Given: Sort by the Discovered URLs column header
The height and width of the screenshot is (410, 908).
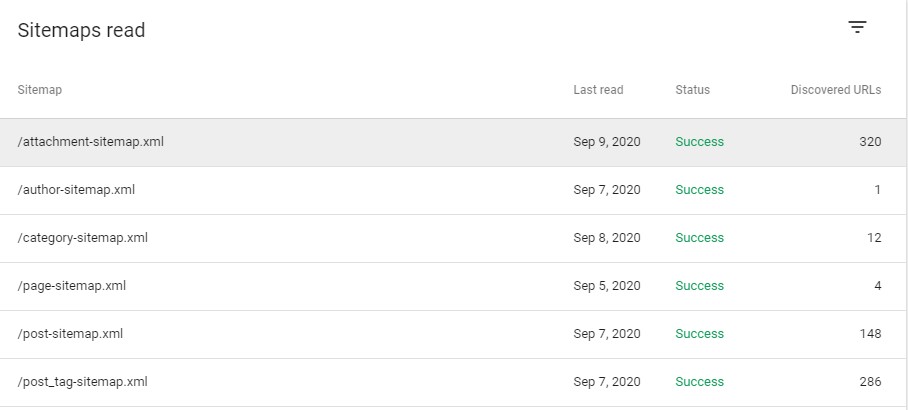Looking at the screenshot, I should coord(835,90).
